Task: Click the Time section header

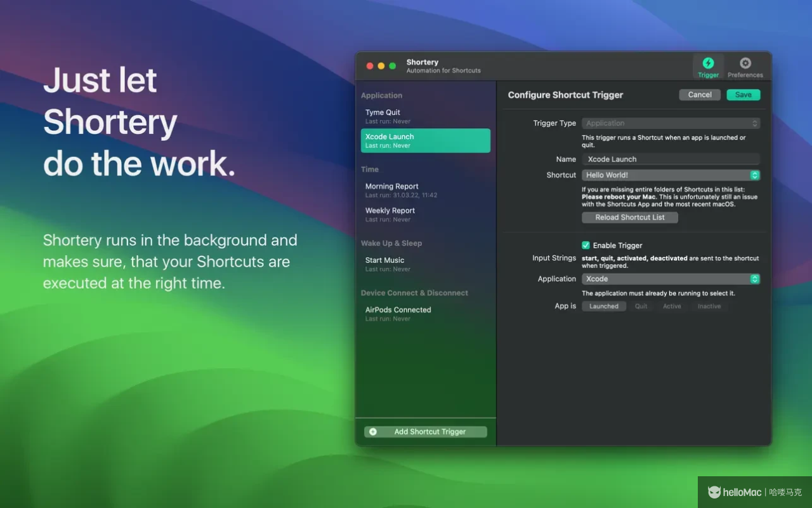Action: (370, 170)
